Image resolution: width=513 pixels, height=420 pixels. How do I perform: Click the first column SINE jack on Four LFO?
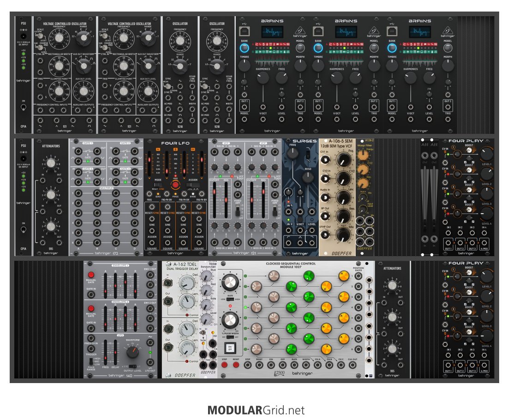[152, 219]
